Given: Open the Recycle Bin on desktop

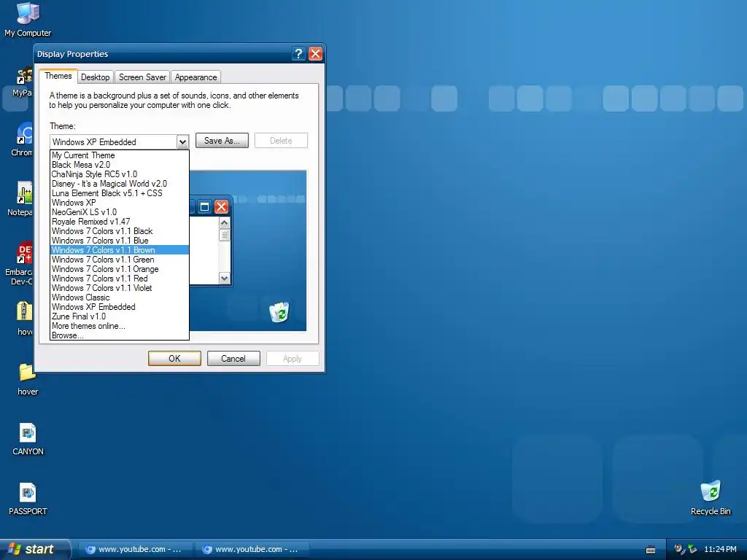Looking at the screenshot, I should click(x=711, y=497).
